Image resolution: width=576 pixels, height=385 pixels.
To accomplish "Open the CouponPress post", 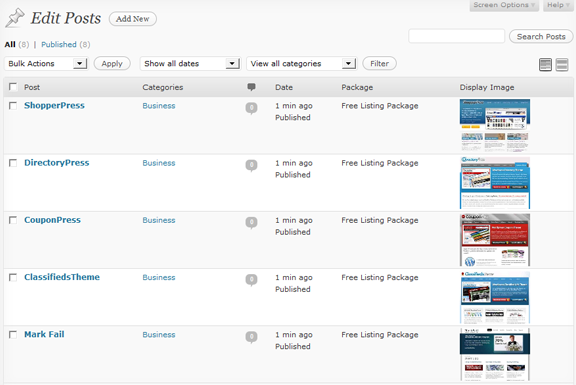I will pyautogui.click(x=52, y=220).
